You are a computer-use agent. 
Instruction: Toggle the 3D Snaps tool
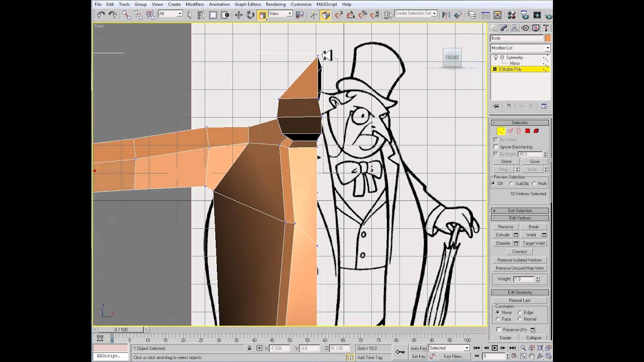tap(339, 15)
